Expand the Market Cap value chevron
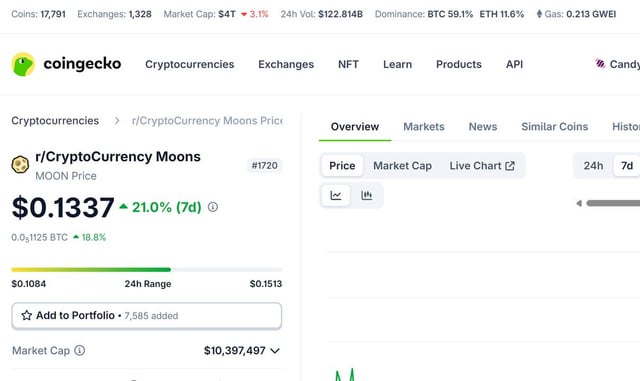This screenshot has height=381, width=640. point(275,350)
